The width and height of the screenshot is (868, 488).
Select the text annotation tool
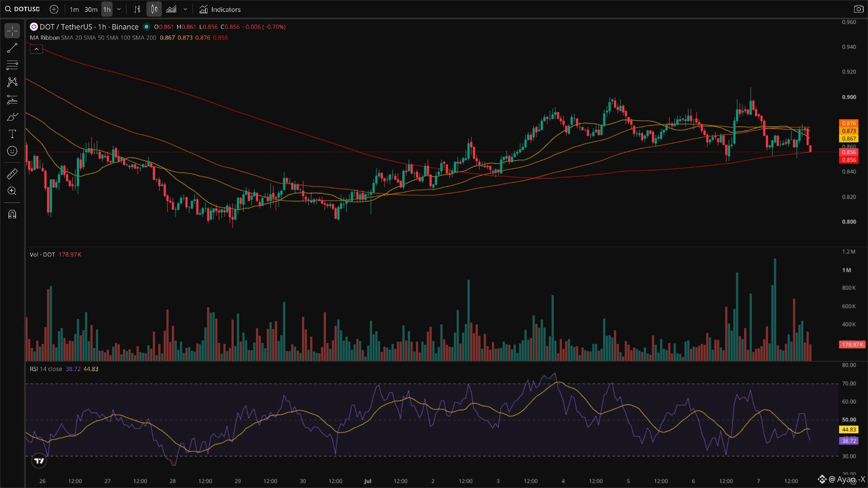tap(12, 134)
